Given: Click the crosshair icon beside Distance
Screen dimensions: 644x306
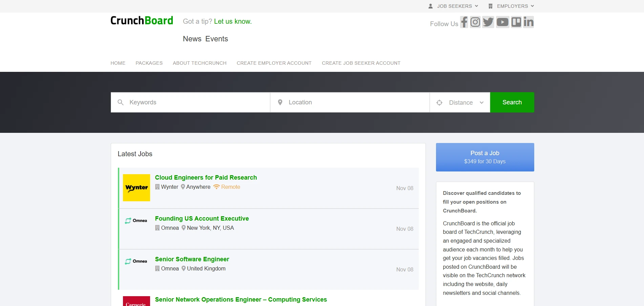Looking at the screenshot, I should 439,103.
